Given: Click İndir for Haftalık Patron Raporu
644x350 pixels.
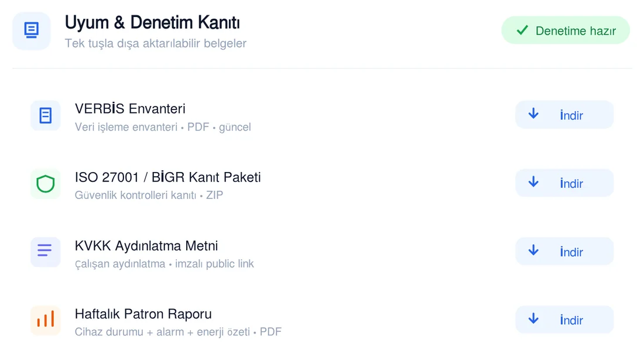Looking at the screenshot, I should (564, 319).
